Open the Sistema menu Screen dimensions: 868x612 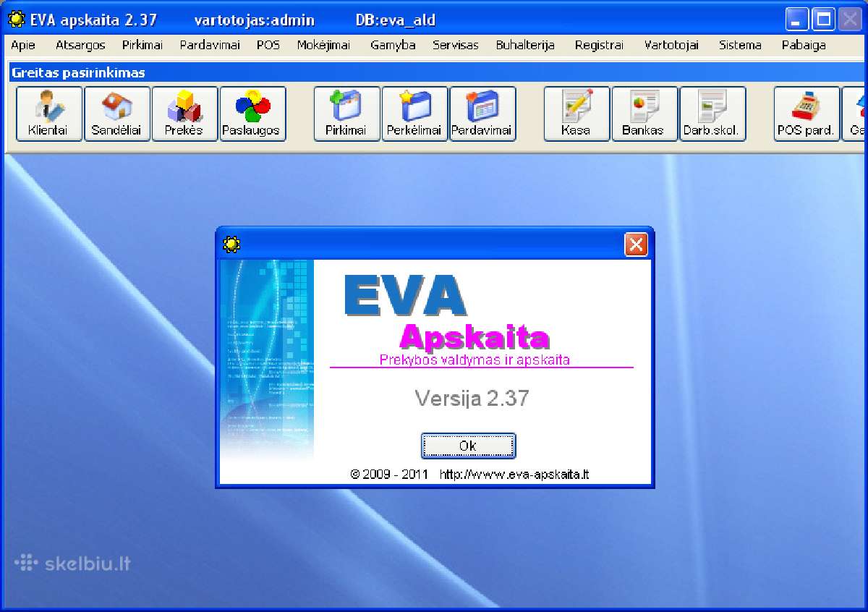coord(740,45)
